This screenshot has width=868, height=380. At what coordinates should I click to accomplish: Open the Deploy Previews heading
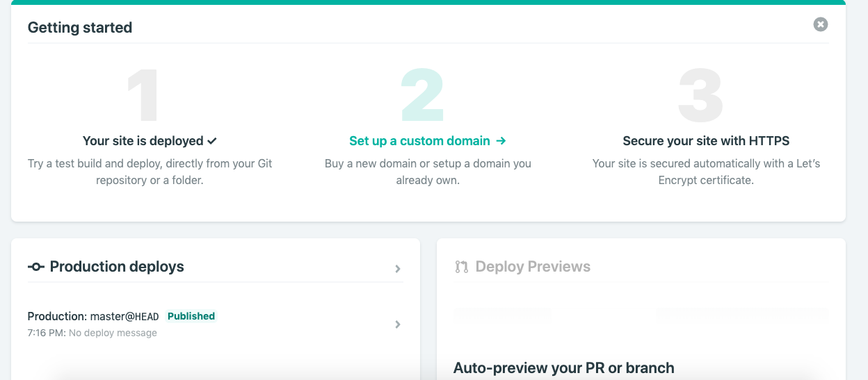(533, 267)
